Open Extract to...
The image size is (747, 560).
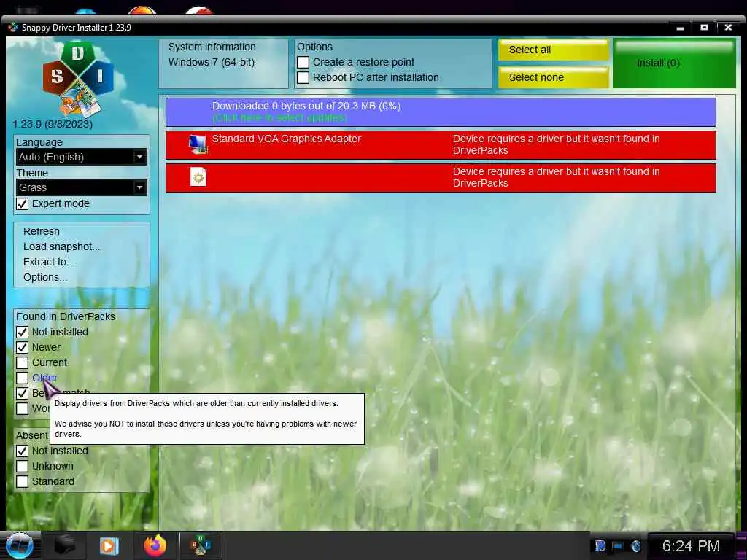(x=49, y=262)
